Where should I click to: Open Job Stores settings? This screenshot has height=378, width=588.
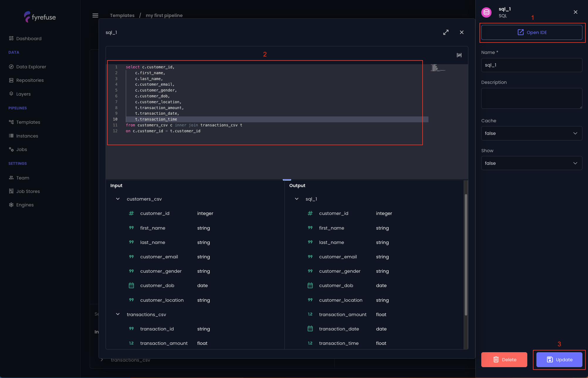24,191
